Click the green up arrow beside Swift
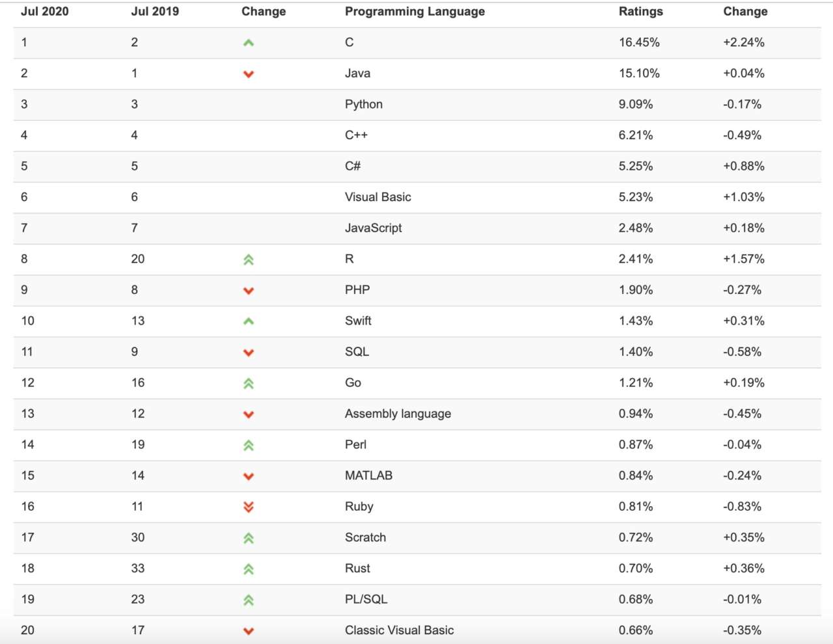The image size is (833, 644). point(248,321)
